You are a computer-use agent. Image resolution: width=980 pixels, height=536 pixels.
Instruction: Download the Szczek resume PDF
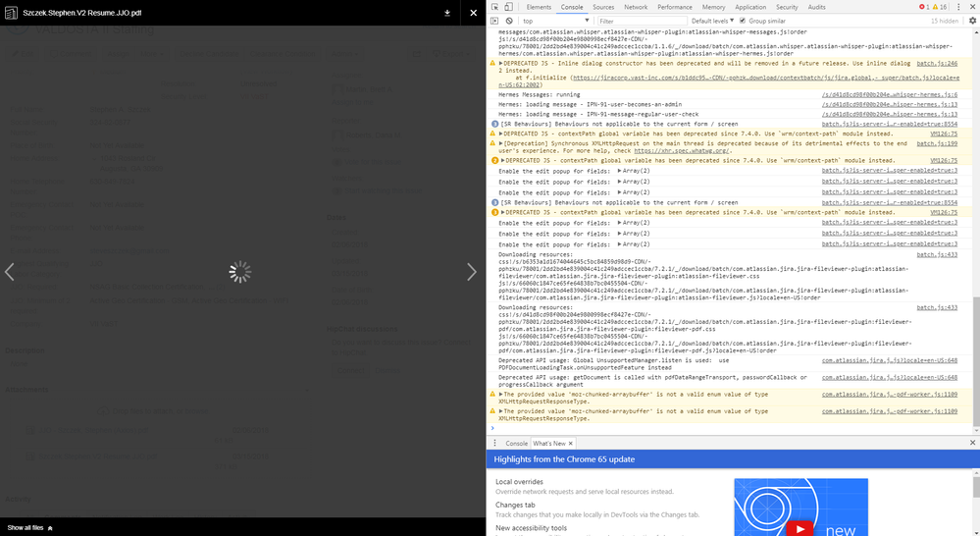coord(447,13)
